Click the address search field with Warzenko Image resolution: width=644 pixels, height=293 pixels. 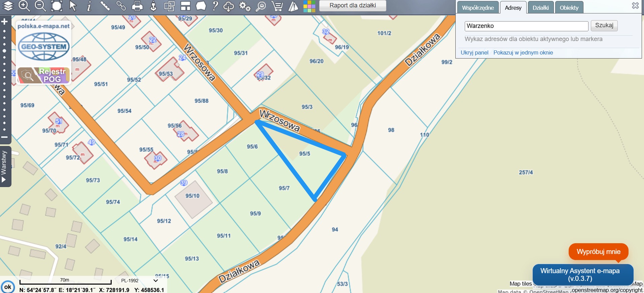click(x=526, y=26)
